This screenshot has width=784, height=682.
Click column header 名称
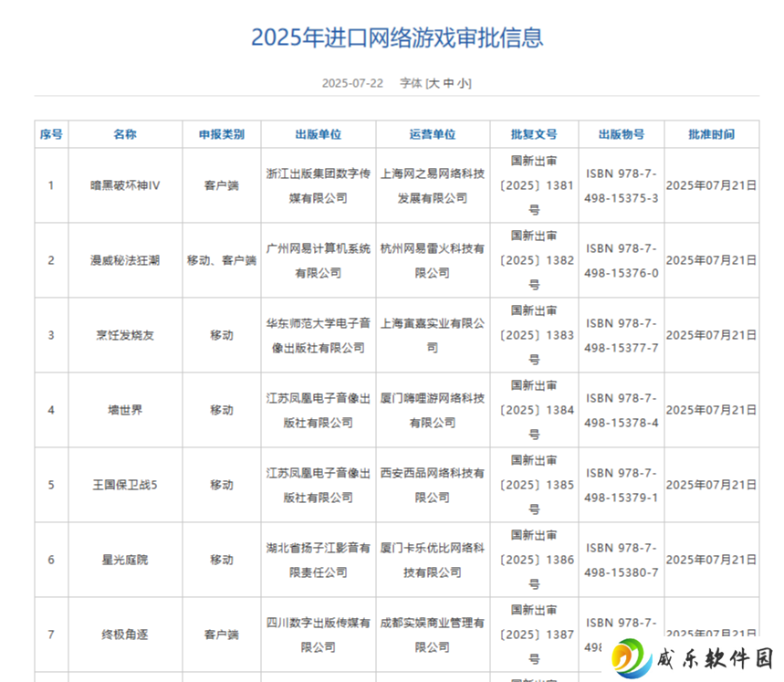coord(125,134)
